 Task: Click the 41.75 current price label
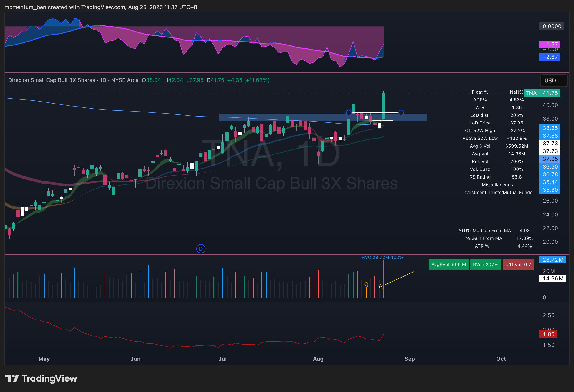click(x=550, y=93)
